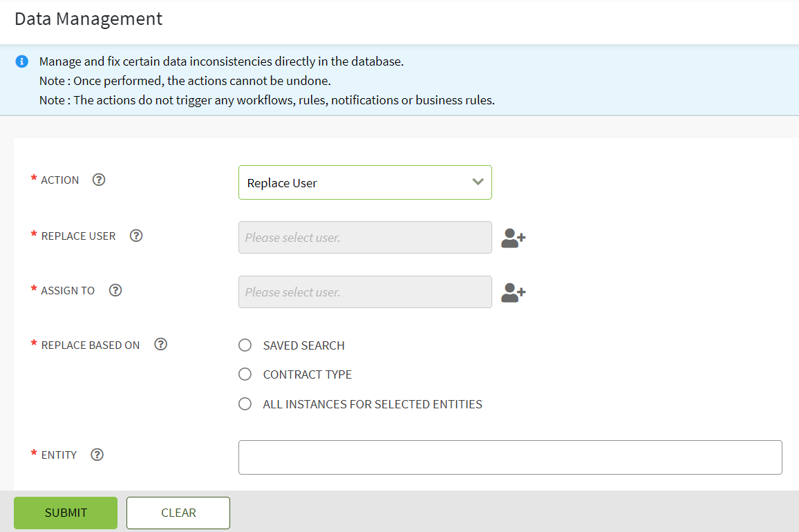Focus the empty ENTITY input box
Viewport: 799px width, 532px height.
pyautogui.click(x=510, y=457)
